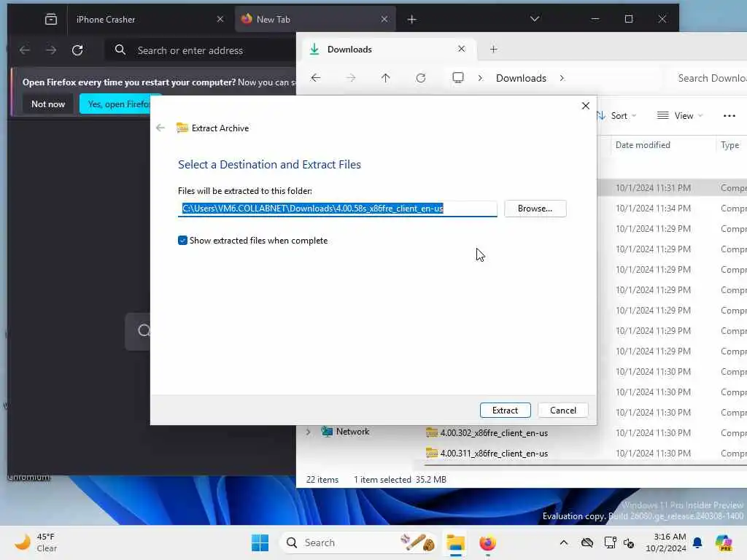
Task: Open the weather widget showing 45°F
Action: tap(36, 542)
